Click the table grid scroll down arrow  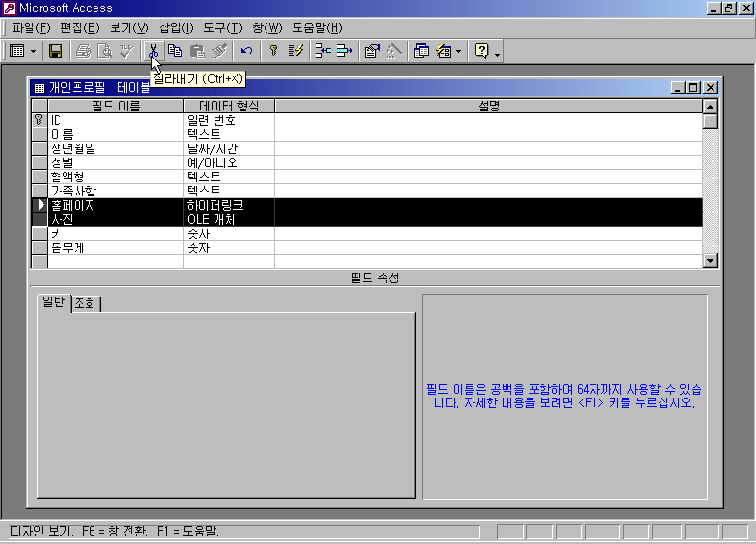(711, 261)
